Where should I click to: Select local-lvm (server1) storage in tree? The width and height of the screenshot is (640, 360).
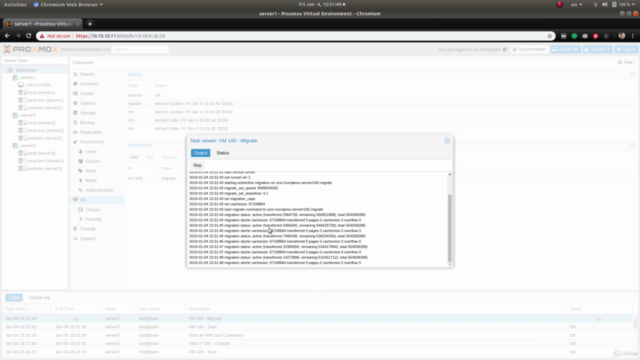pyautogui.click(x=45, y=100)
